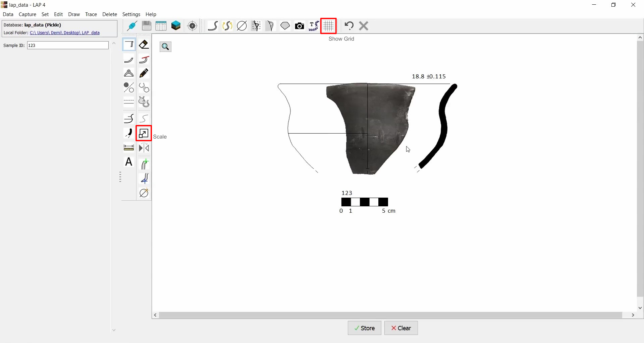This screenshot has width=644, height=343.
Task: Click the profile with green plus icon
Action: tap(144, 164)
